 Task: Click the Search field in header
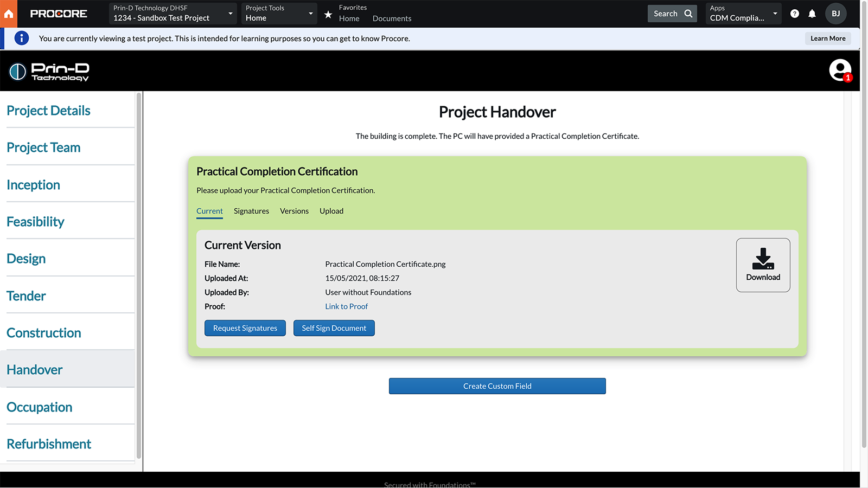(672, 14)
